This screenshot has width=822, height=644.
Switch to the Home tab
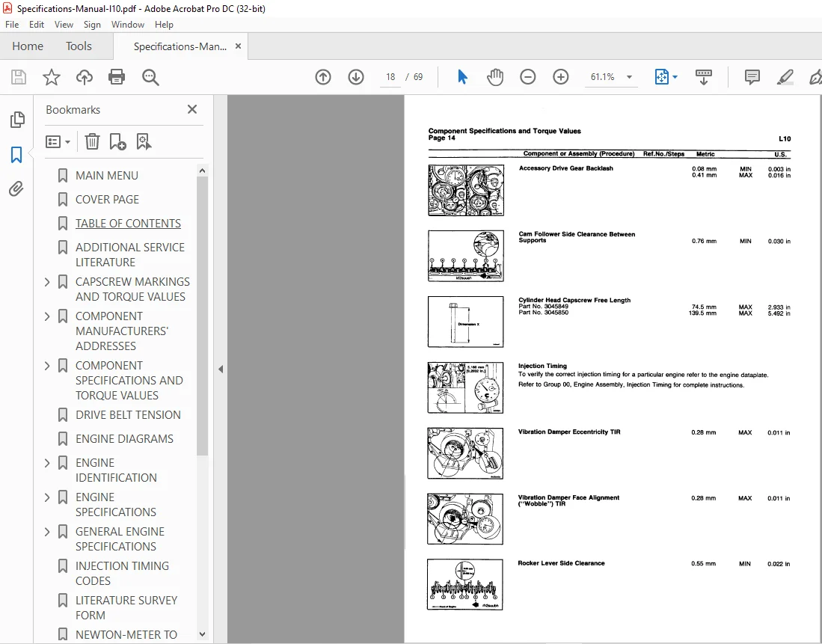(x=28, y=46)
